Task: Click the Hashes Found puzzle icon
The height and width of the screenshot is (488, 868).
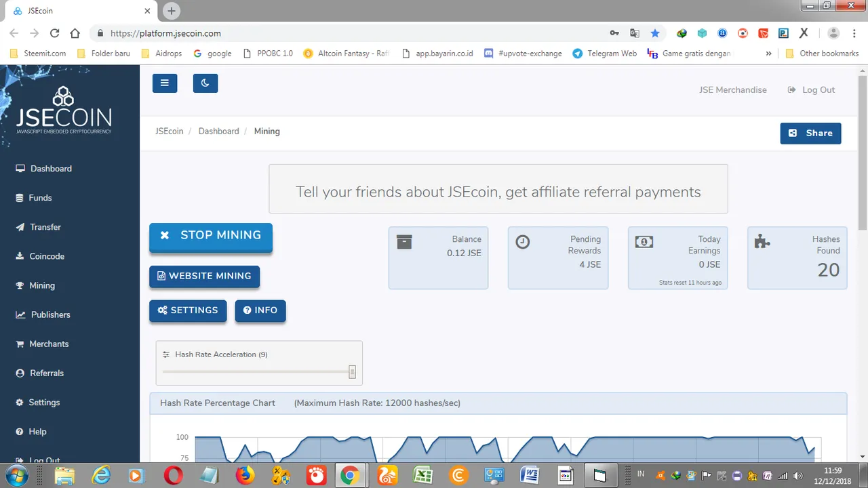Action: coord(762,241)
